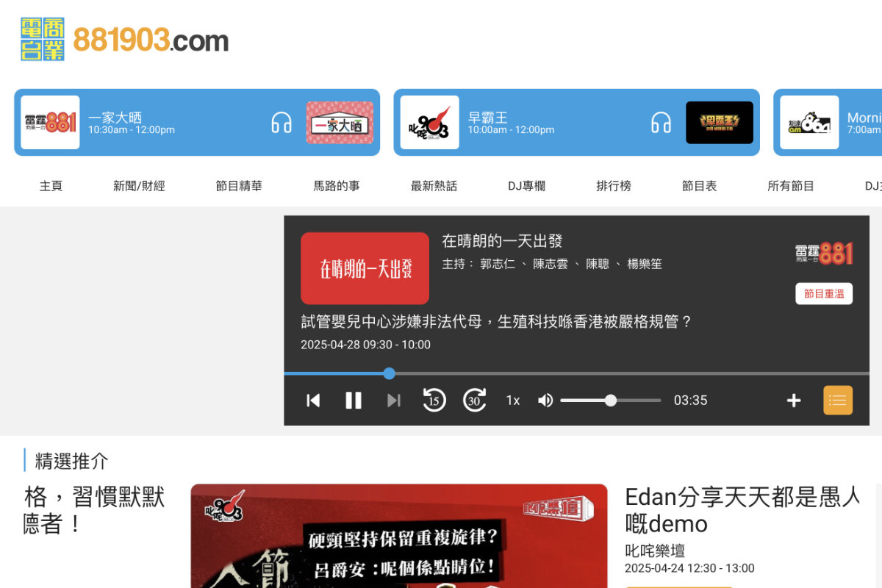Image resolution: width=882 pixels, height=588 pixels.
Task: Click the 節目重溫 button
Action: (x=824, y=293)
